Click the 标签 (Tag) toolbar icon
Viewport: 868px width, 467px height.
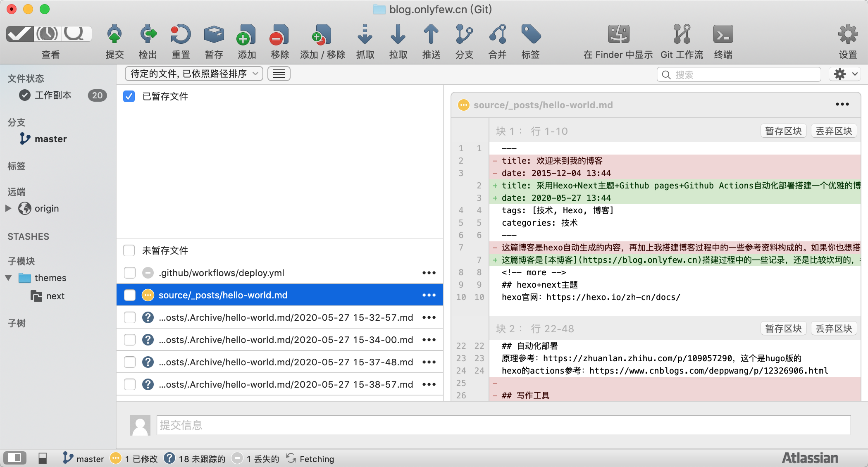(x=530, y=35)
